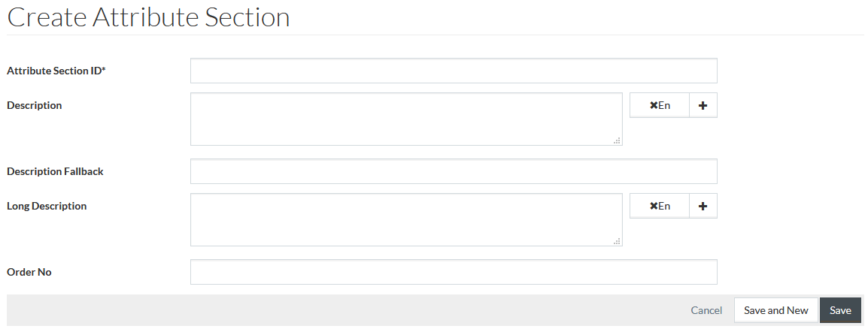Focus the Long Description text area

coord(406,220)
